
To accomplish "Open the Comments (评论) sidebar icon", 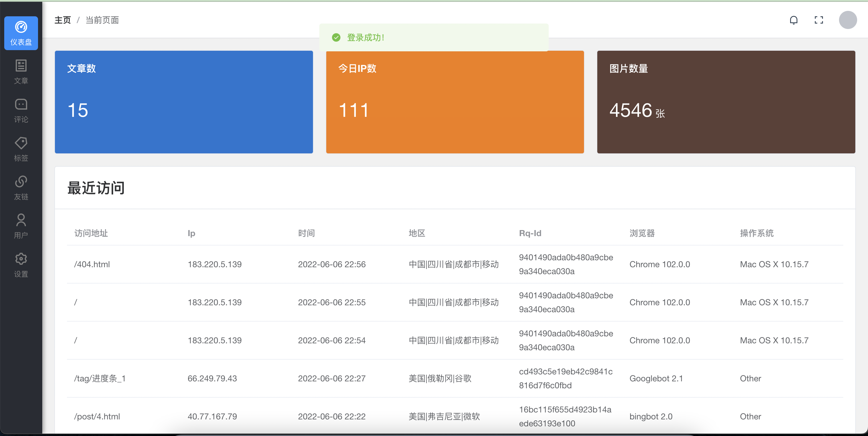I will (x=21, y=110).
